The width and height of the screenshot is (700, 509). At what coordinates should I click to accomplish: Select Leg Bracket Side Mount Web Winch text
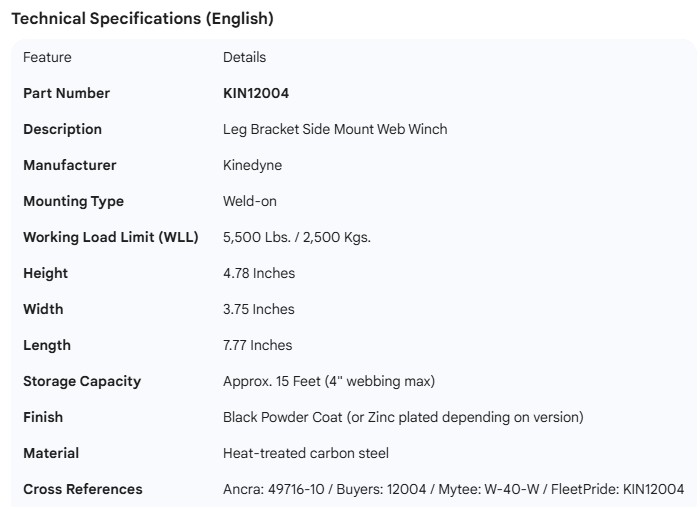click(335, 129)
